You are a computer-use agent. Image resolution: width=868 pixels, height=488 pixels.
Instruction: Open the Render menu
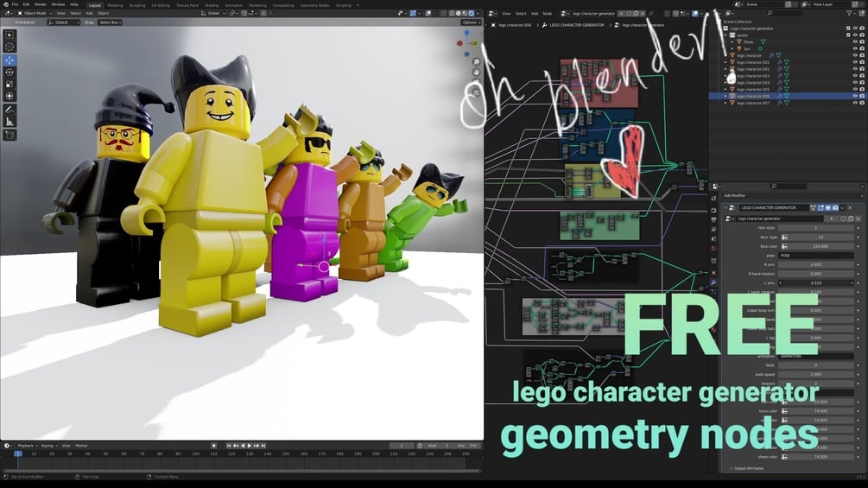(41, 4)
